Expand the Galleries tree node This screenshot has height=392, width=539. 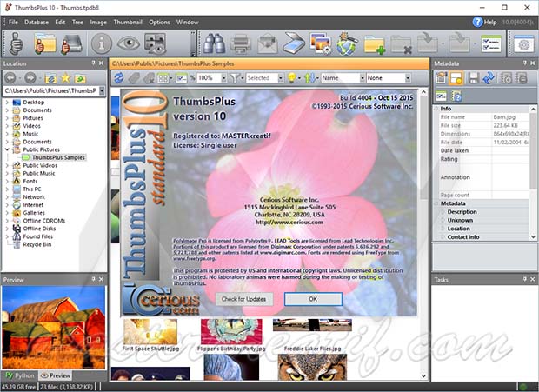click(7, 213)
